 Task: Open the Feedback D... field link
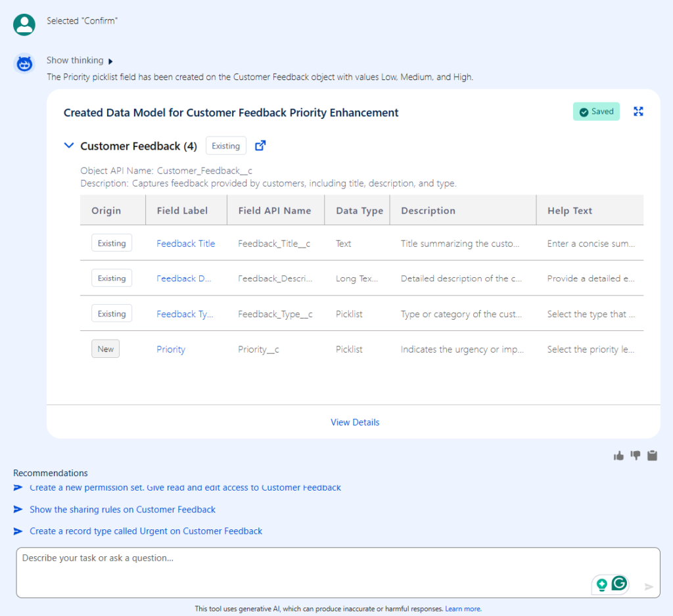pyautogui.click(x=184, y=279)
